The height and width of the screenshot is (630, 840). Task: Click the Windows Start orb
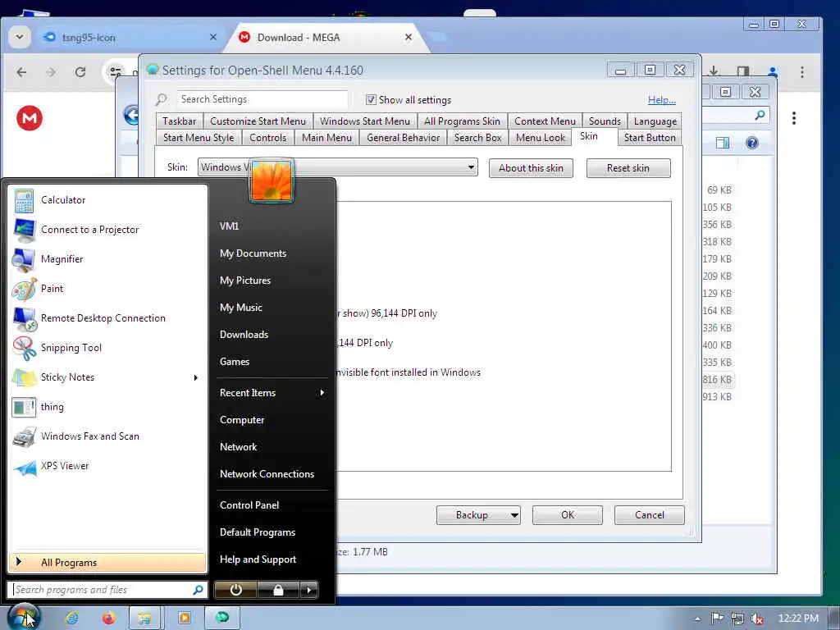(24, 617)
